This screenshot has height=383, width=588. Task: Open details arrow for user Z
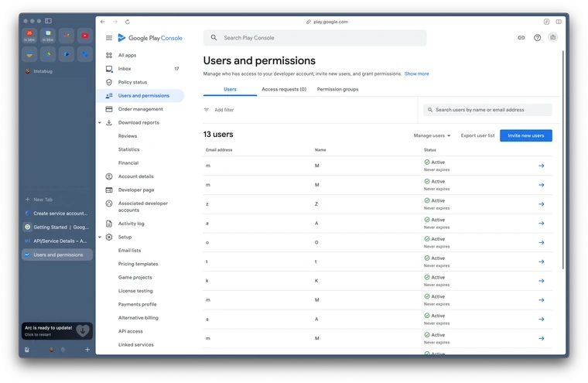(x=541, y=204)
